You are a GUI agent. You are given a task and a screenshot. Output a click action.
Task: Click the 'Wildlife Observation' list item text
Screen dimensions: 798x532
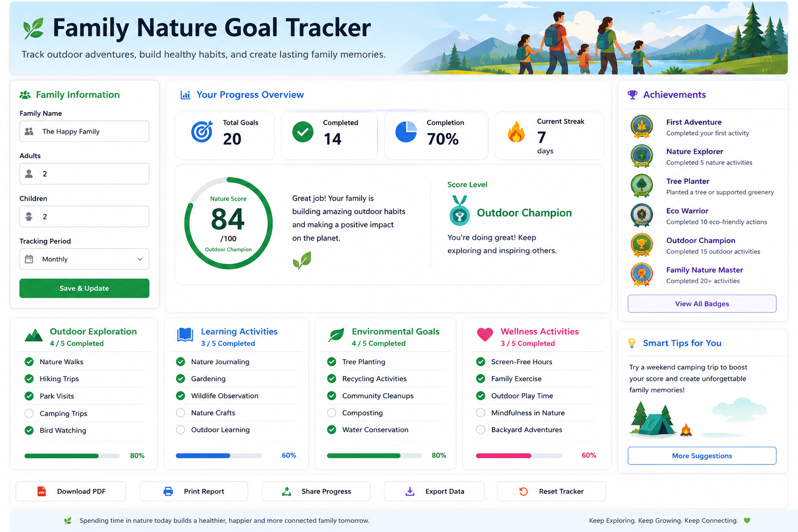pos(225,396)
